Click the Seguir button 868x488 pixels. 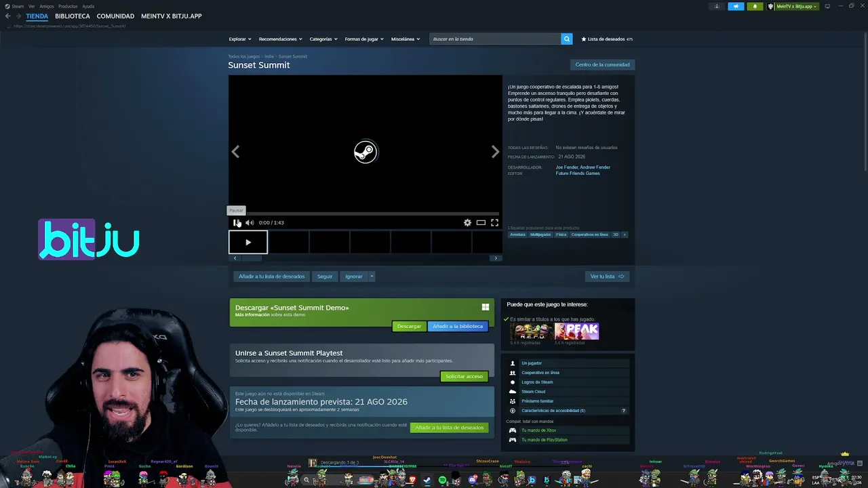point(325,277)
